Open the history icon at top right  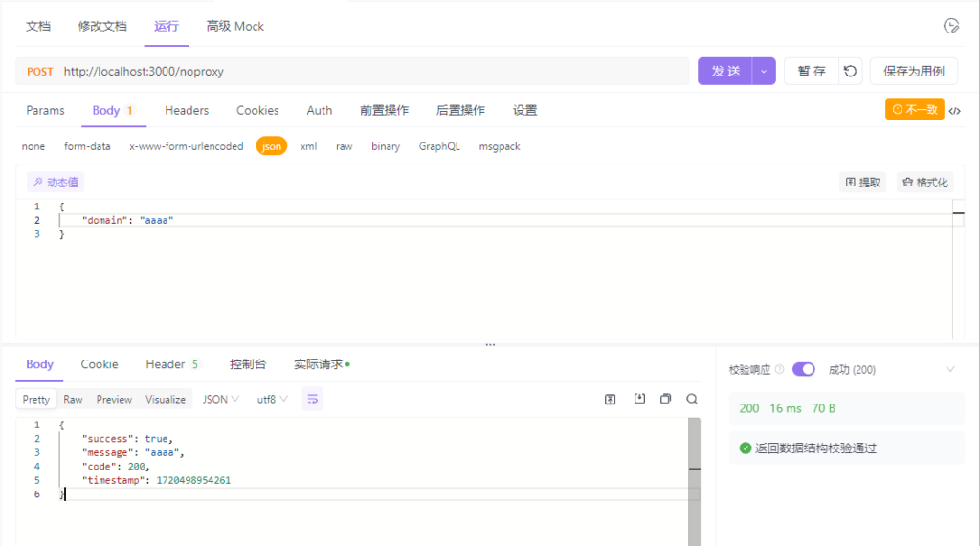950,26
